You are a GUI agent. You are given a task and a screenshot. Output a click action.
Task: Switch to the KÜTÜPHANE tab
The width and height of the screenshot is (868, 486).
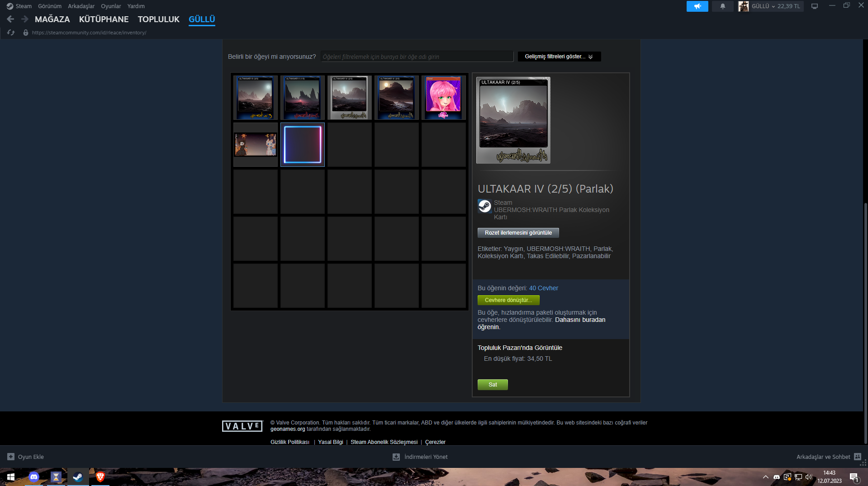click(x=104, y=19)
